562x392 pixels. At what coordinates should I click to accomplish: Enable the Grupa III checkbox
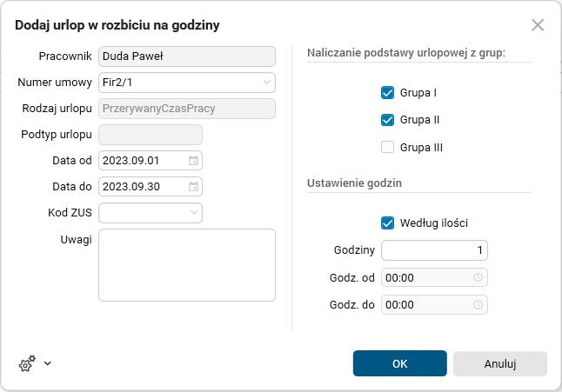388,148
